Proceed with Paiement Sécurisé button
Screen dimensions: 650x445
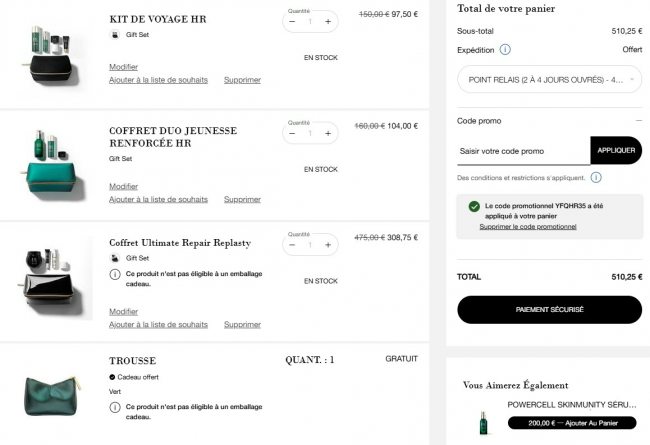click(549, 309)
